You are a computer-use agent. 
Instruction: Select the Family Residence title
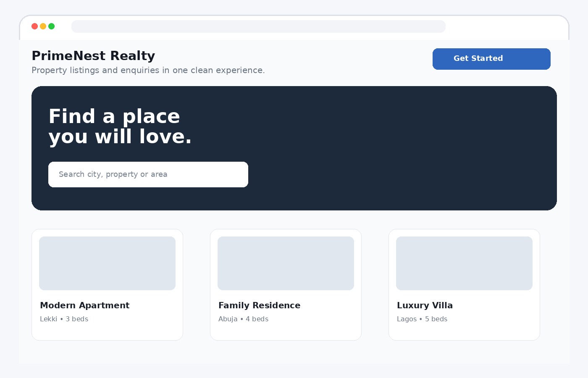pos(260,305)
